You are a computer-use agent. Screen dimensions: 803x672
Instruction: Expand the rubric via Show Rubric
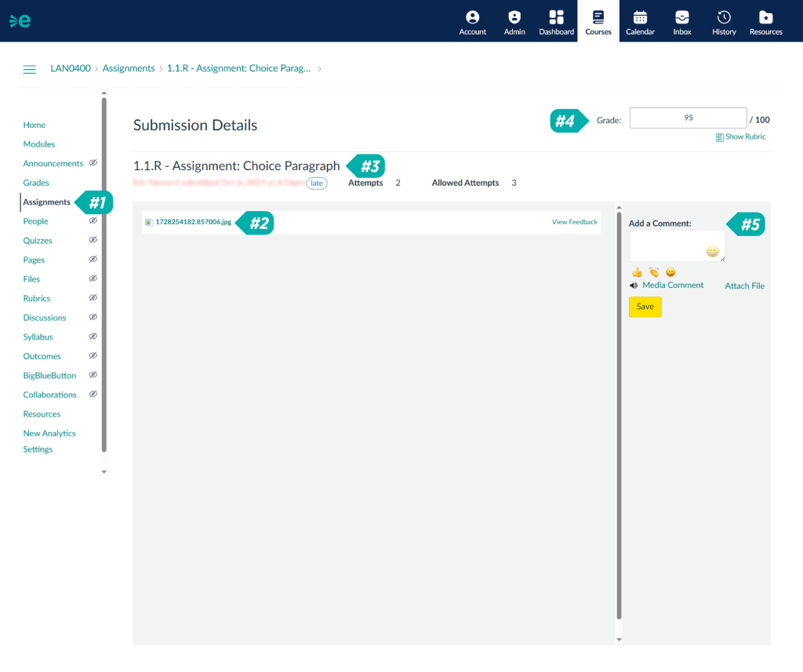pyautogui.click(x=740, y=137)
